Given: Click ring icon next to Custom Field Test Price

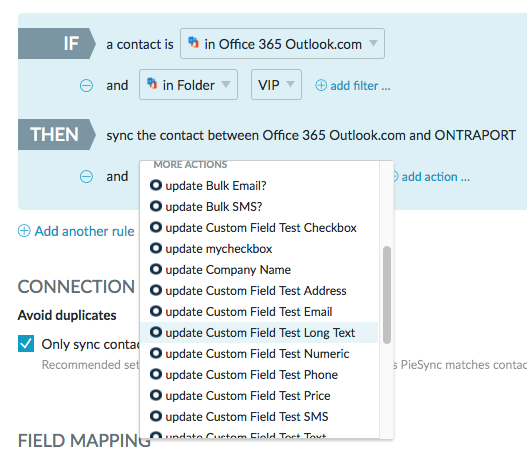Looking at the screenshot, I should click(156, 395).
